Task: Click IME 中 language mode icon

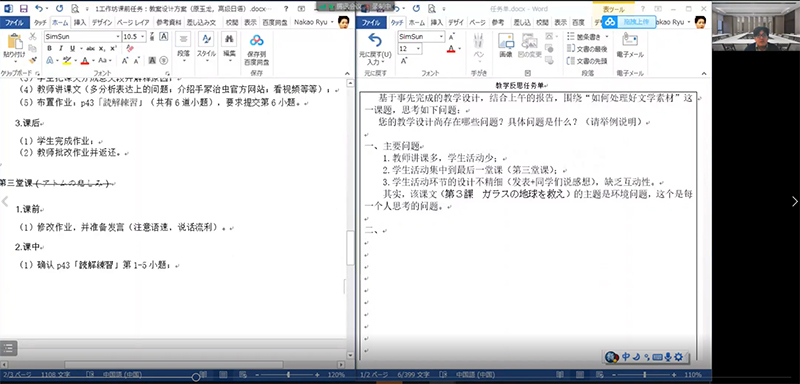Action: pos(626,357)
